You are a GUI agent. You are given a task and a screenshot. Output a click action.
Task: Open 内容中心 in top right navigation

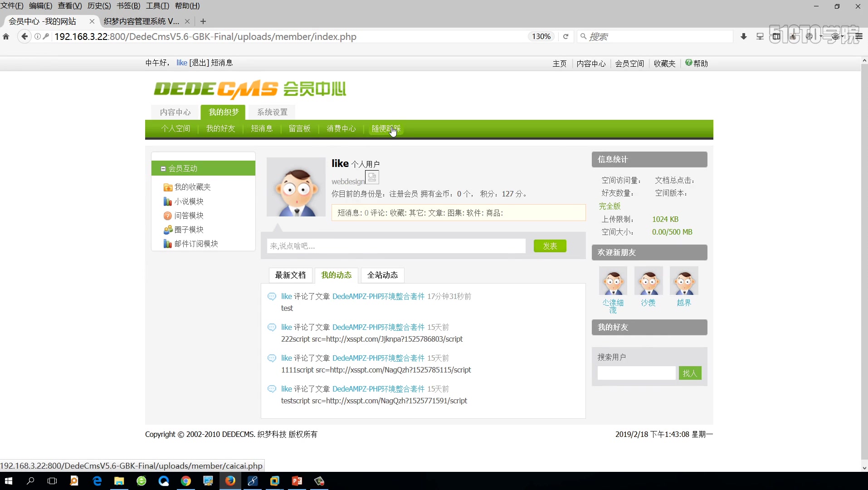[591, 64]
